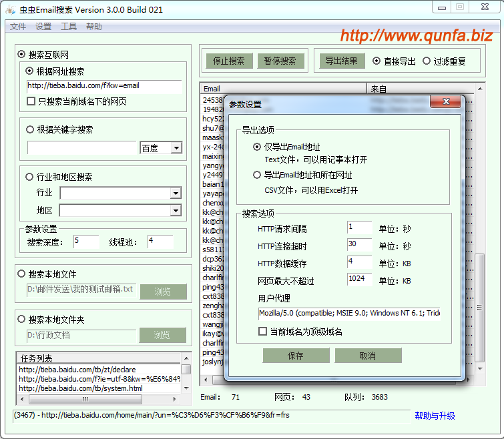Click the 保存 button
Screen dimensions: 504x439
[296, 356]
